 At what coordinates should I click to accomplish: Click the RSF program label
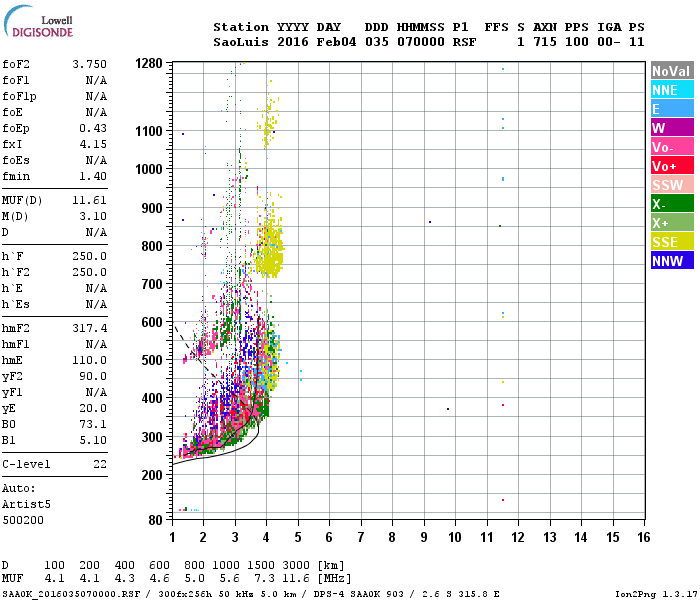tap(464, 42)
